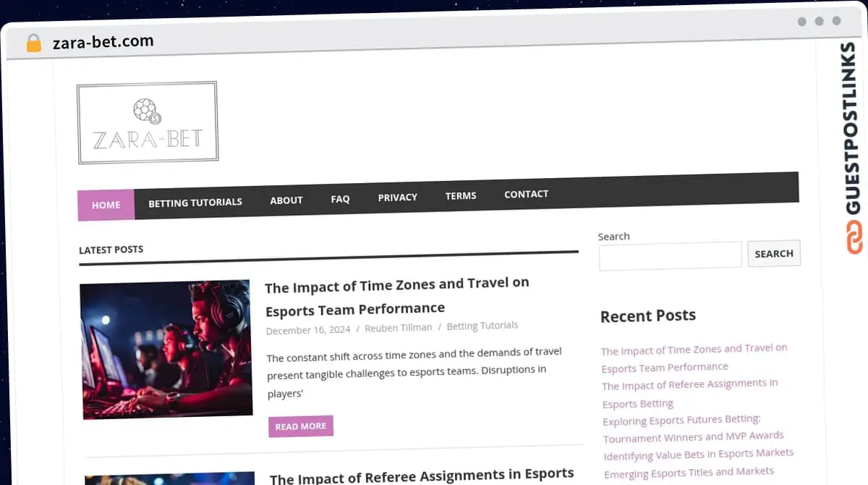The width and height of the screenshot is (868, 485).
Task: Click the READ MORE button
Action: (x=300, y=426)
